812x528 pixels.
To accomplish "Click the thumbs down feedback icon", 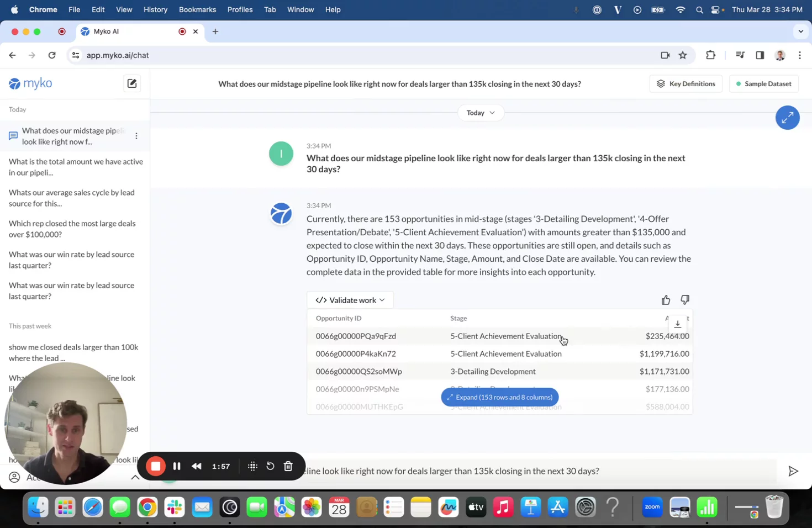I will (x=684, y=300).
